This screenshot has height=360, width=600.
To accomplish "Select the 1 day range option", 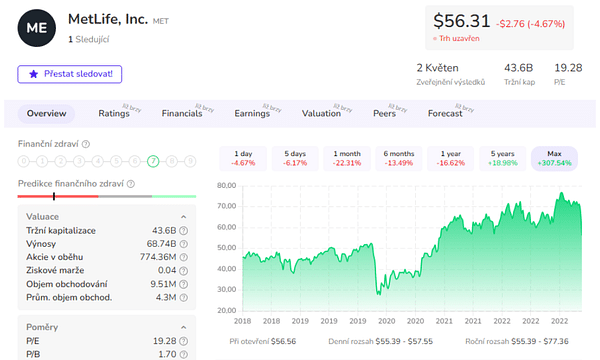I will [243, 158].
